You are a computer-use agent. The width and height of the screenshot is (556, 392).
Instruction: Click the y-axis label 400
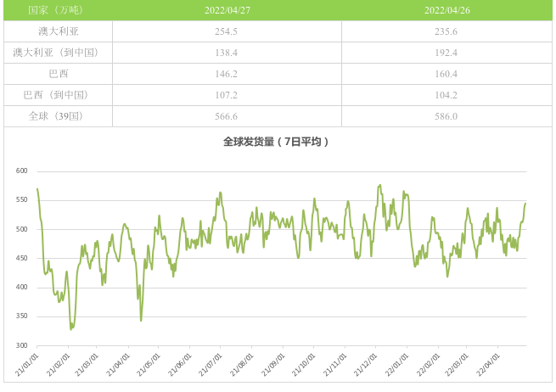[x=21, y=287]
